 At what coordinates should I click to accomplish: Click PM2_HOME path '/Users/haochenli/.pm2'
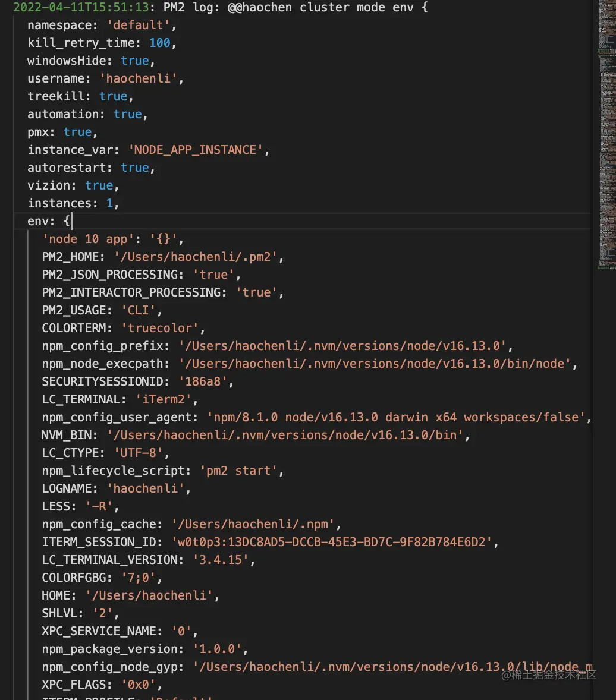(x=195, y=257)
